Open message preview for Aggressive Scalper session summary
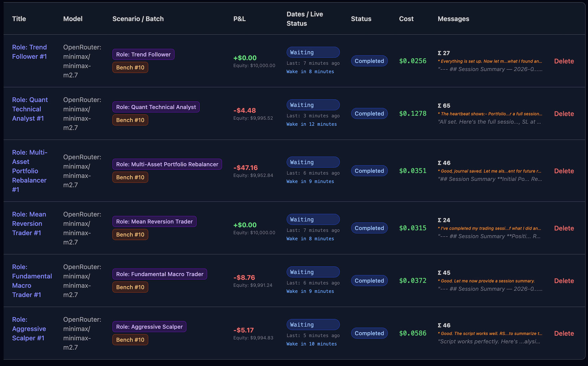 (489, 341)
